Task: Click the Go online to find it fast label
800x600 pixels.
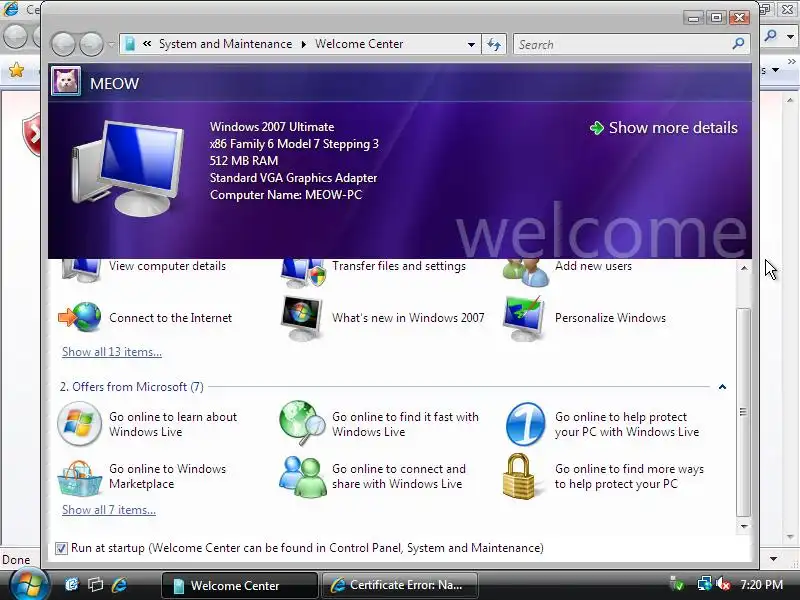Action: [405, 424]
